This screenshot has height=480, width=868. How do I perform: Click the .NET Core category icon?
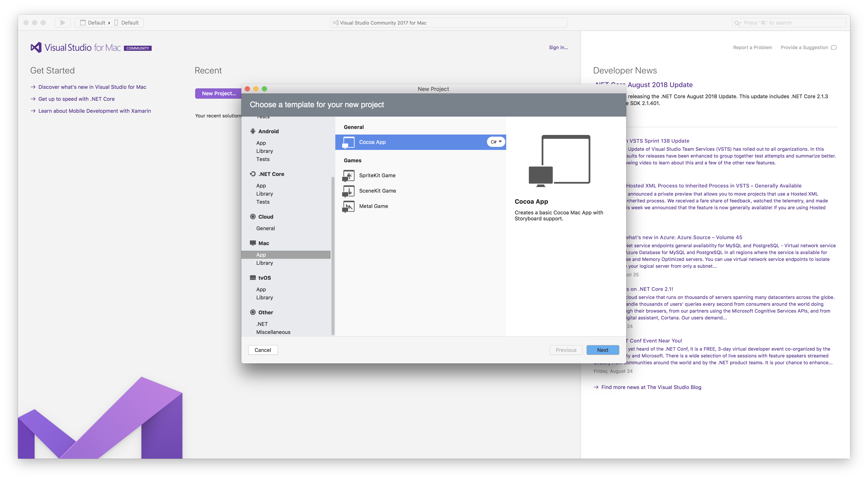[253, 174]
